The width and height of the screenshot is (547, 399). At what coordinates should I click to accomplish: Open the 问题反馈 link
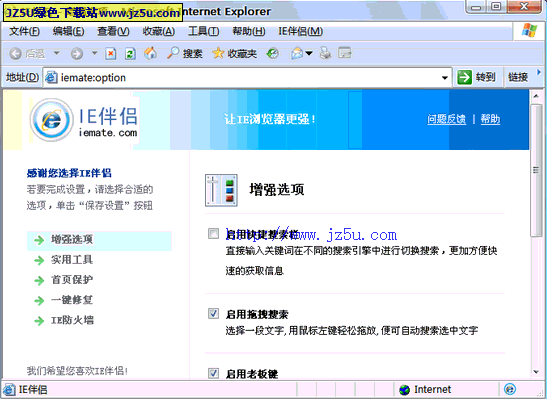pyautogui.click(x=447, y=119)
